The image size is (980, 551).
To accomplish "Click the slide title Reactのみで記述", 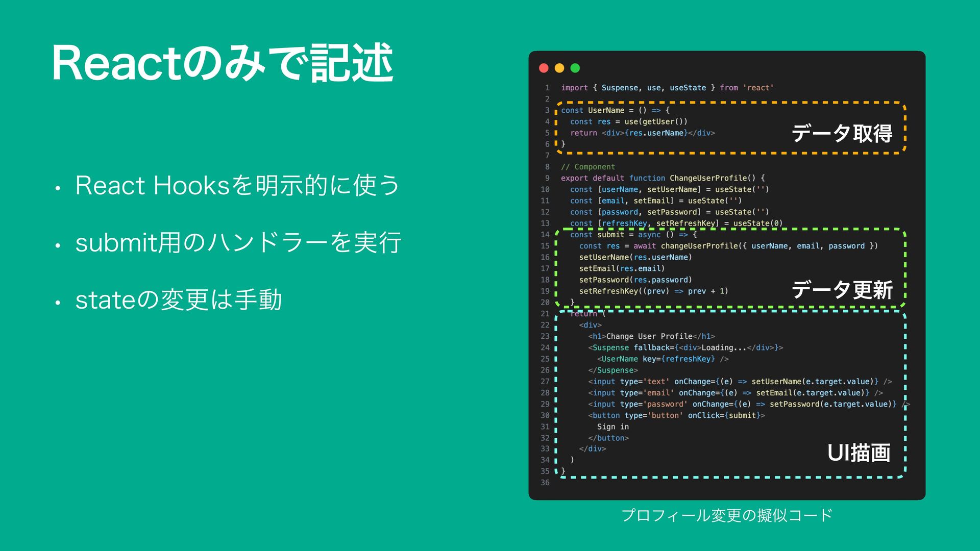I will [223, 63].
